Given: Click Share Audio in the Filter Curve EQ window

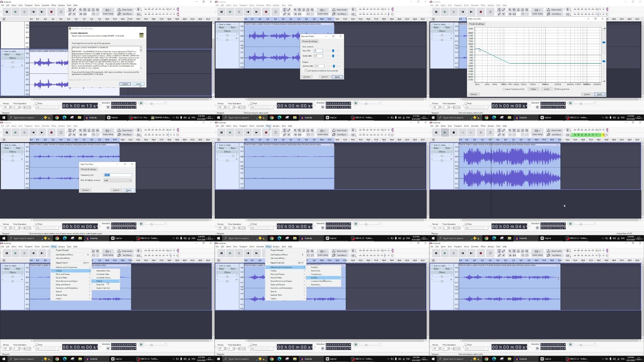Looking at the screenshot, I should pos(554,10).
